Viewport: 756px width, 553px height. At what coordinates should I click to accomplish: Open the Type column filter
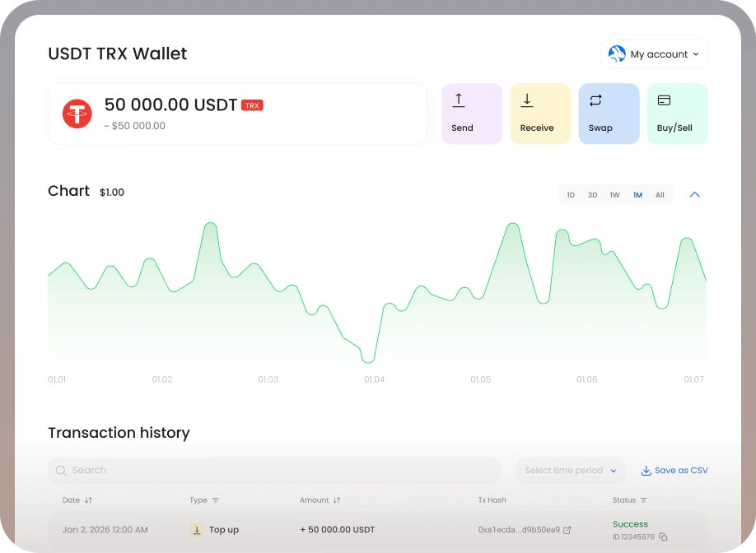pos(216,500)
